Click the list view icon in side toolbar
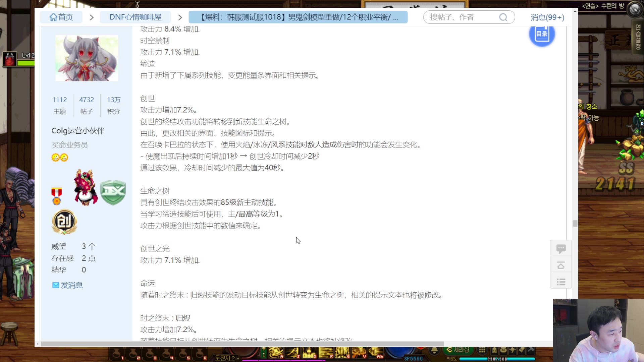Screen dimensions: 644x362 tap(561, 282)
